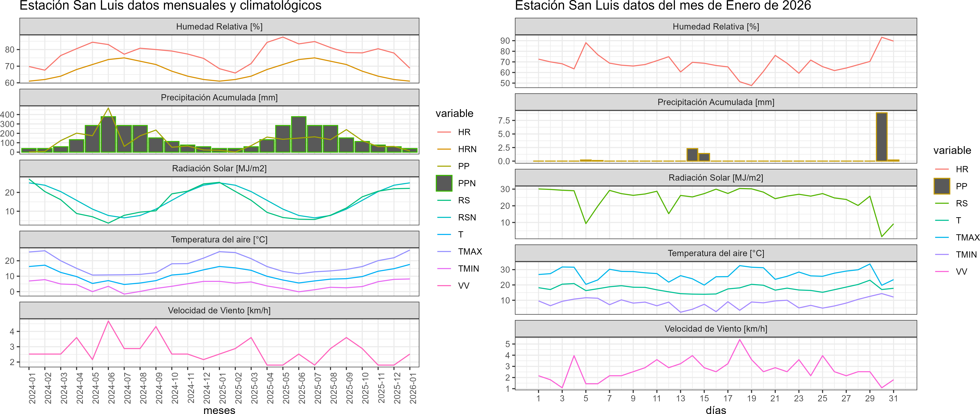The image size is (980, 414).
Task: Click left Radiación Solar panel header
Action: coord(219,169)
